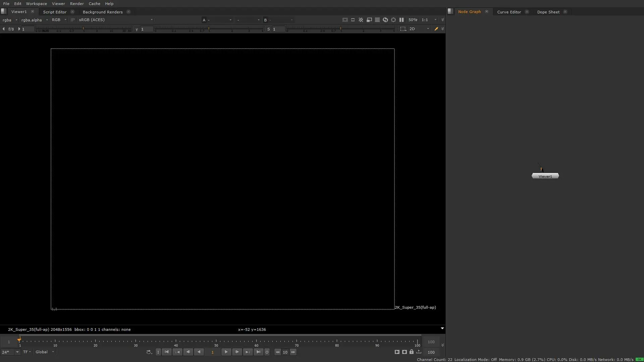Click the capture viewer record icon
This screenshot has width=644, height=362.
click(405, 352)
